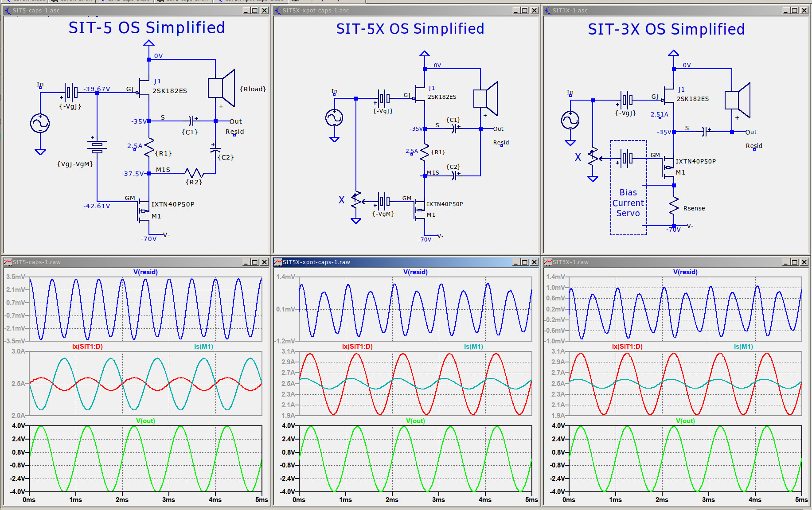Click the 2.51A current label in SIT-3X
This screenshot has height=510, width=812.
(659, 114)
